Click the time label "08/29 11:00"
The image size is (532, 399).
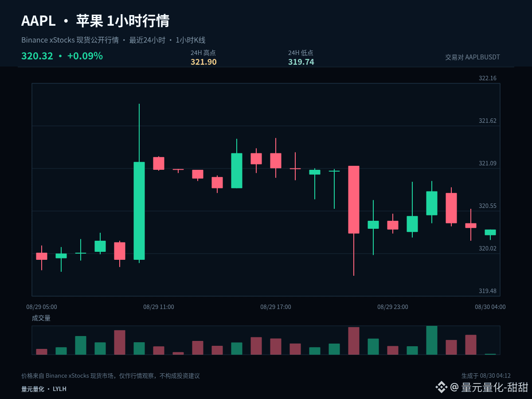point(159,307)
